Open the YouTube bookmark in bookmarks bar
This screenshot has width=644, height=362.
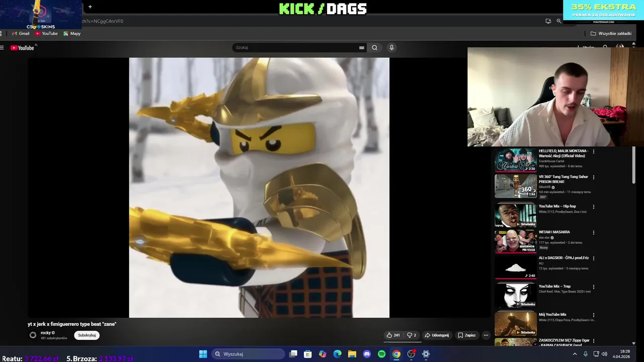(46, 34)
